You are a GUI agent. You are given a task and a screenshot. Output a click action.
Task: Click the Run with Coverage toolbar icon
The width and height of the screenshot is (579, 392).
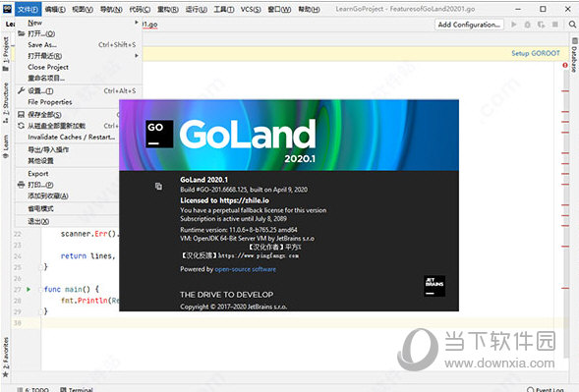tap(541, 25)
